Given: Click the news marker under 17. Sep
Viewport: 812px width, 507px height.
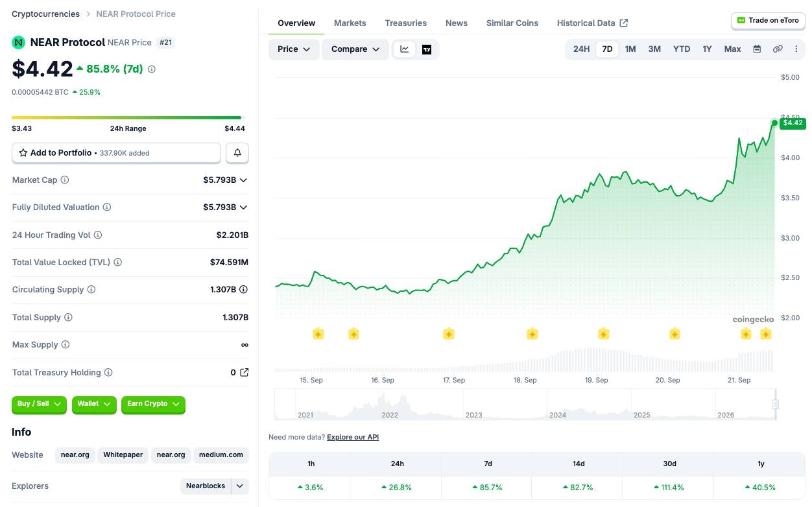Looking at the screenshot, I should pyautogui.click(x=449, y=334).
